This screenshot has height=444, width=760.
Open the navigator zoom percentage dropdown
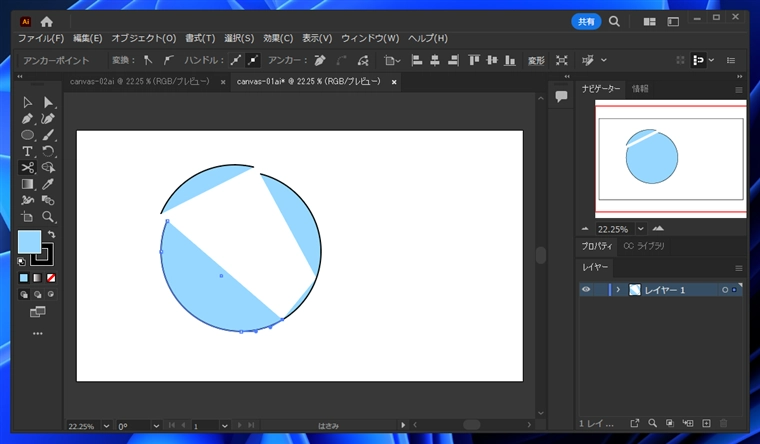[641, 229]
